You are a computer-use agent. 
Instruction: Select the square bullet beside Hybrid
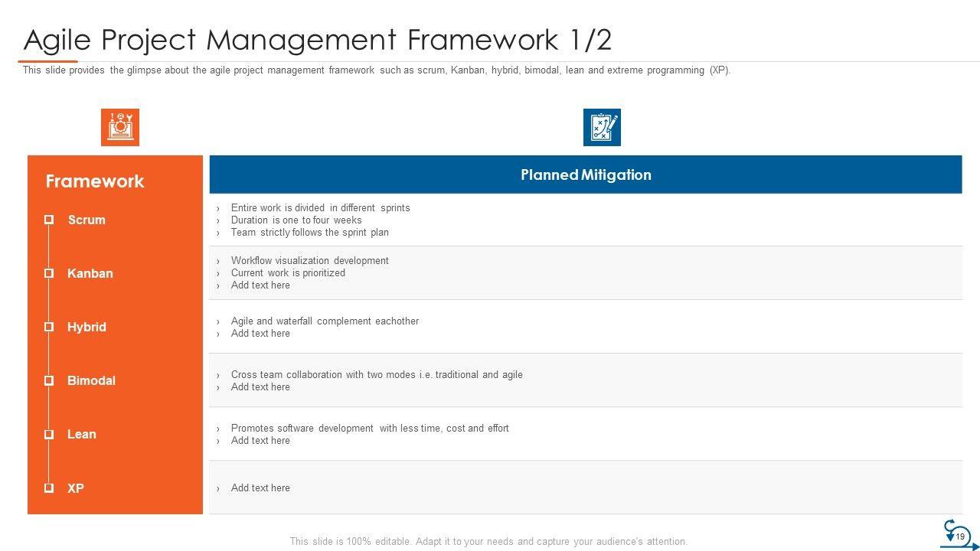point(49,327)
